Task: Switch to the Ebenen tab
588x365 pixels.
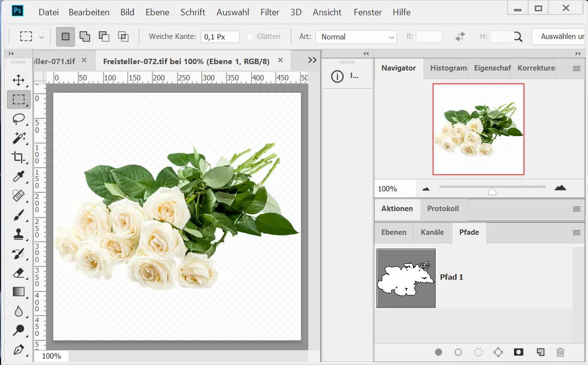Action: 394,232
